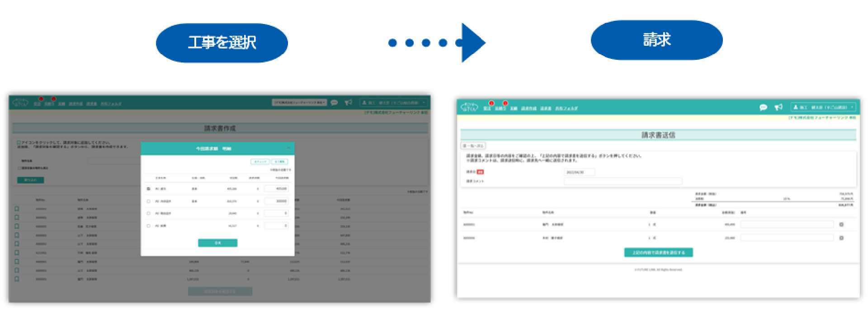Click 上記の内容で請求書を送信する button
This screenshot has width=868, height=326.
658,253
